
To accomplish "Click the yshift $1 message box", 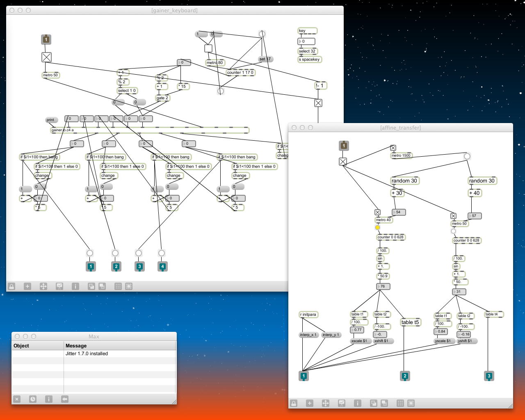I will pos(467,341).
